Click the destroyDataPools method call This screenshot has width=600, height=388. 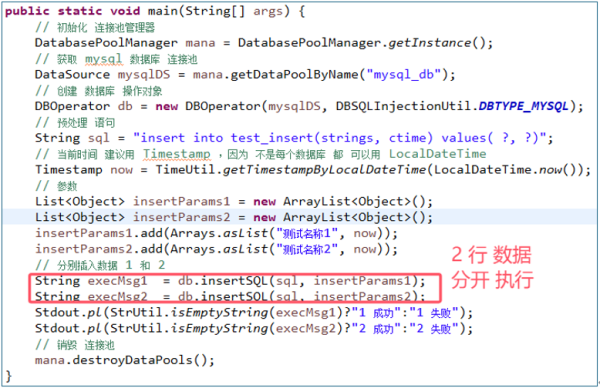pyautogui.click(x=133, y=360)
